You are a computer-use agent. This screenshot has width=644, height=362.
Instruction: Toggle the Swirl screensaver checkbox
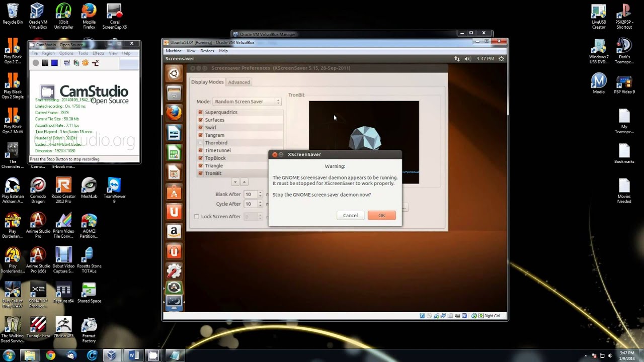[201, 128]
